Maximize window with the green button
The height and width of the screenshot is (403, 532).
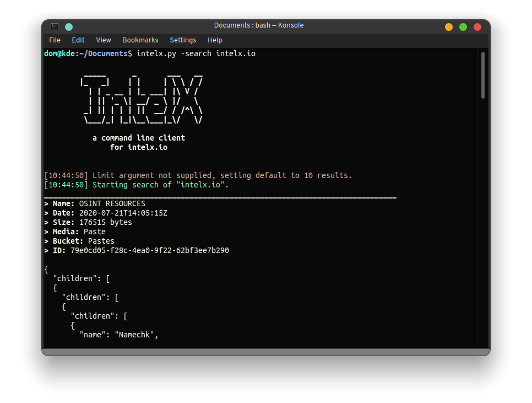463,27
